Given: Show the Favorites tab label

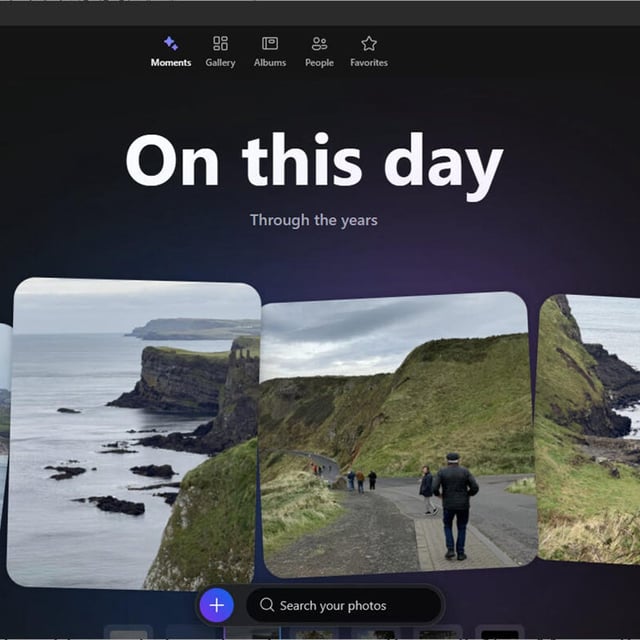Looking at the screenshot, I should click(369, 63).
